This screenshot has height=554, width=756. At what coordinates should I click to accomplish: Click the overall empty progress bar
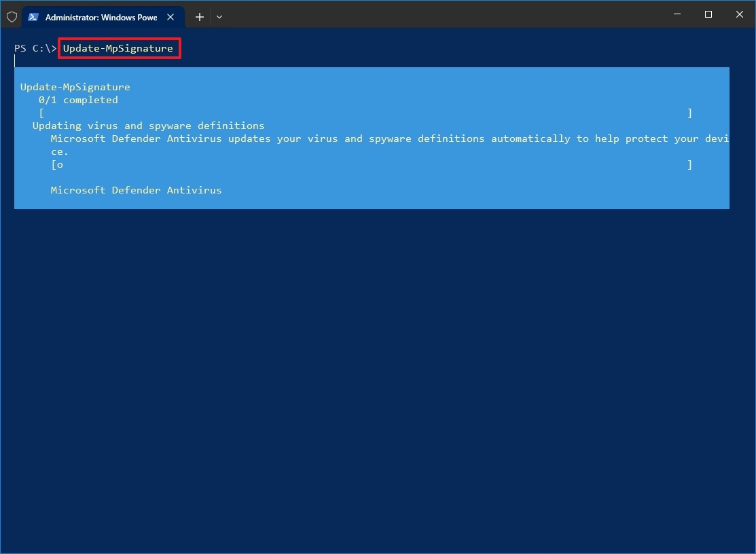(365, 113)
